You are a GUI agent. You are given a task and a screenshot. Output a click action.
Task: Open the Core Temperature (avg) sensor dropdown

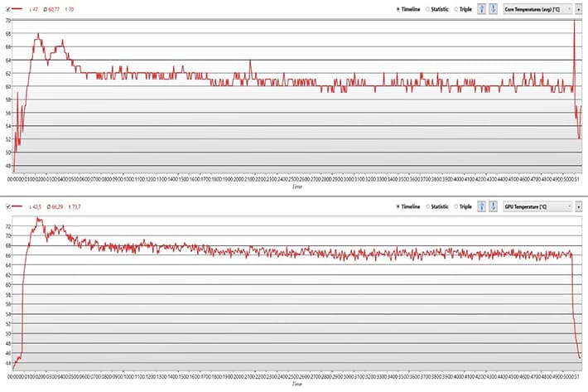(537, 9)
